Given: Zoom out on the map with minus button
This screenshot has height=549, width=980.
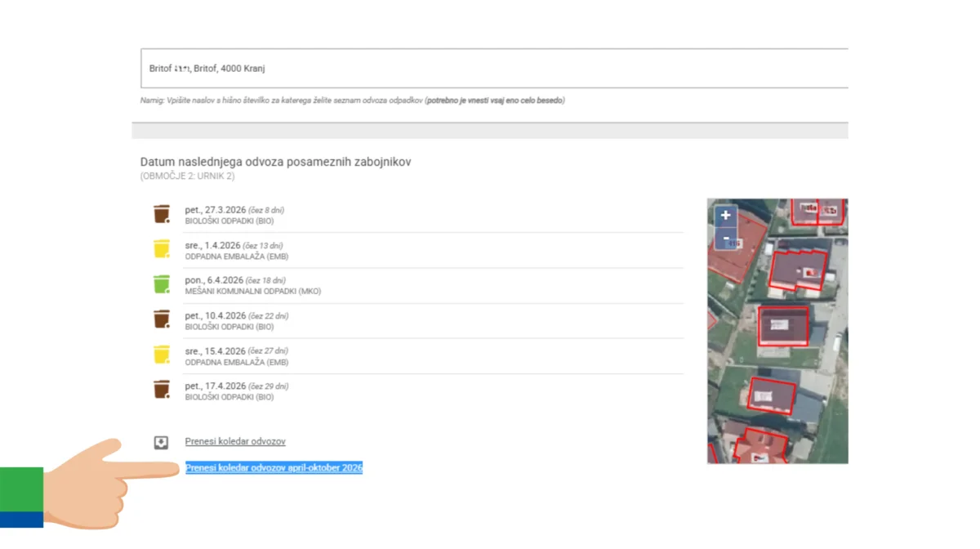Looking at the screenshot, I should [725, 239].
